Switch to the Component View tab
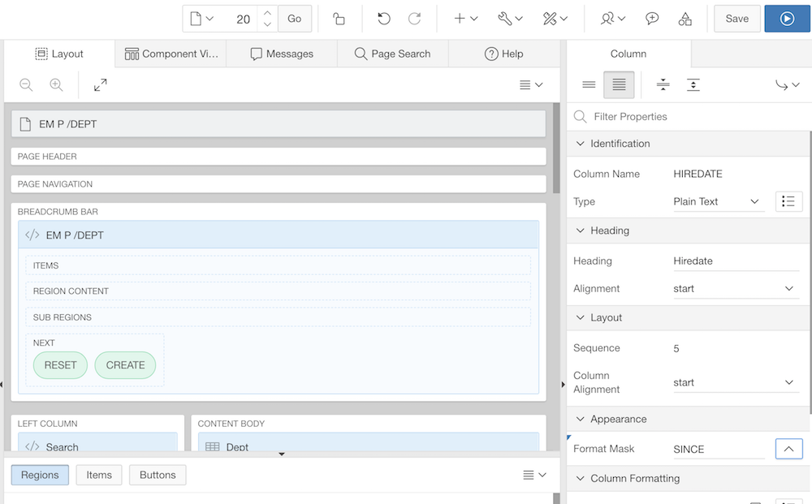Image resolution: width=812 pixels, height=504 pixels. 171,54
